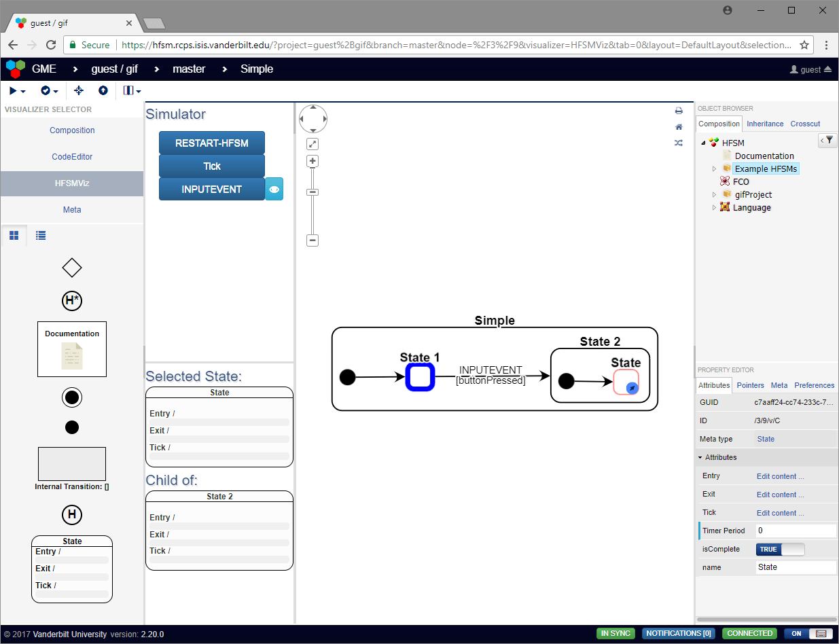The height and width of the screenshot is (644, 839).
Task: Expand the Example HFSMs tree node
Action: click(x=713, y=168)
